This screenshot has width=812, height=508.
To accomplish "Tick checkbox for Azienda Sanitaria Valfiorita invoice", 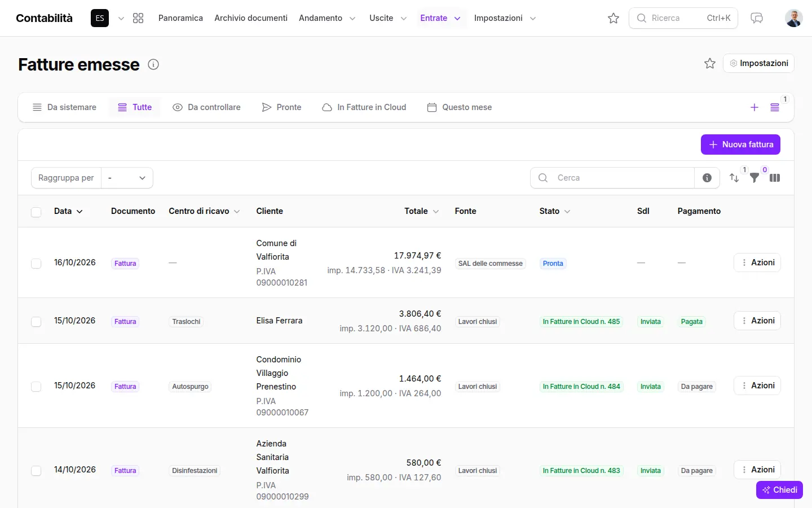I will click(x=36, y=471).
